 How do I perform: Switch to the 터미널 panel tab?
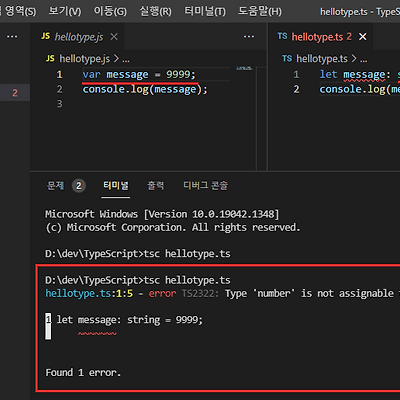116,185
